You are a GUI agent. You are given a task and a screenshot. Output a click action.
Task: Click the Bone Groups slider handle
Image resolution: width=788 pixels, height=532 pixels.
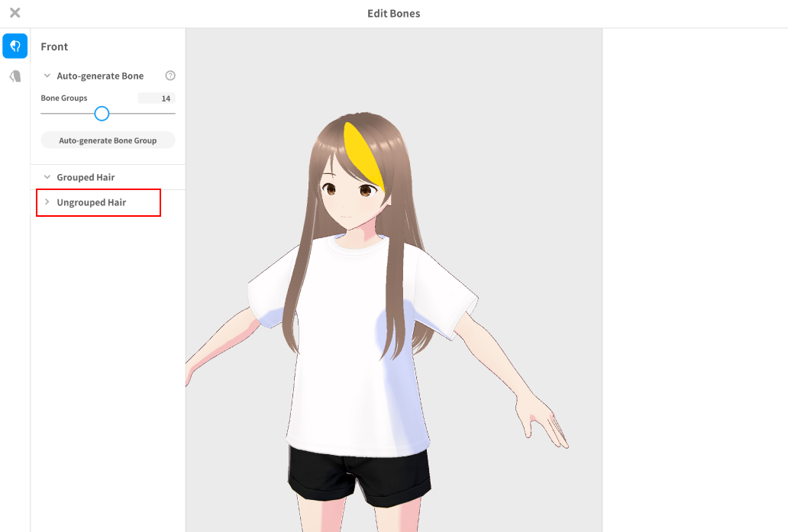coord(102,114)
